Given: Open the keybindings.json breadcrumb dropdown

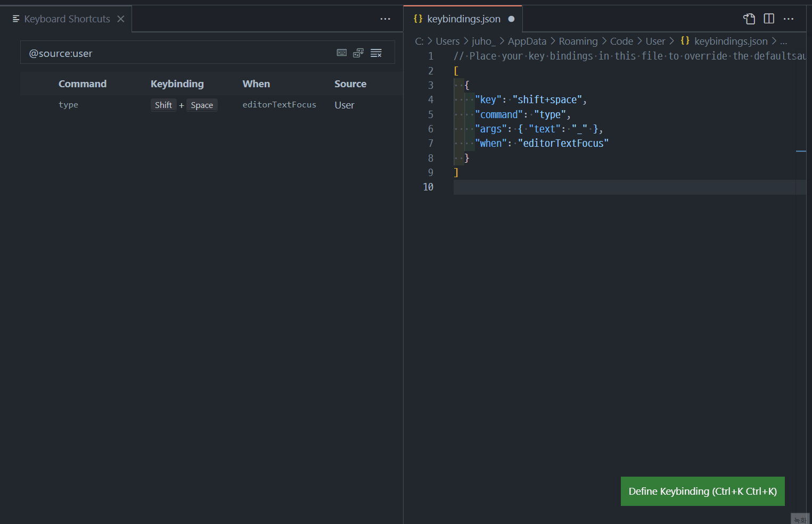Looking at the screenshot, I should pos(731,41).
